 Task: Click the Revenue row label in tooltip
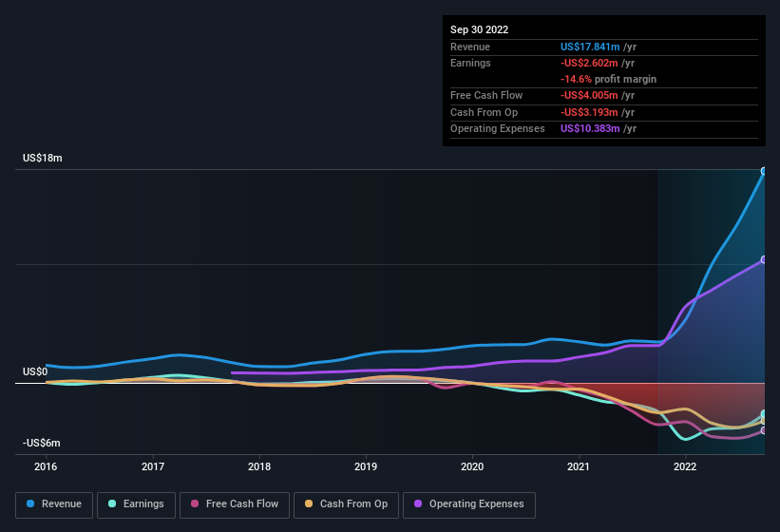click(470, 47)
